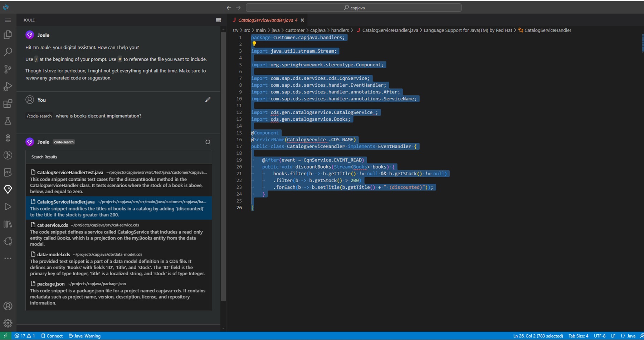Click the Ln 26, Col 2 cursor position
The height and width of the screenshot is (340, 644).
tap(538, 336)
